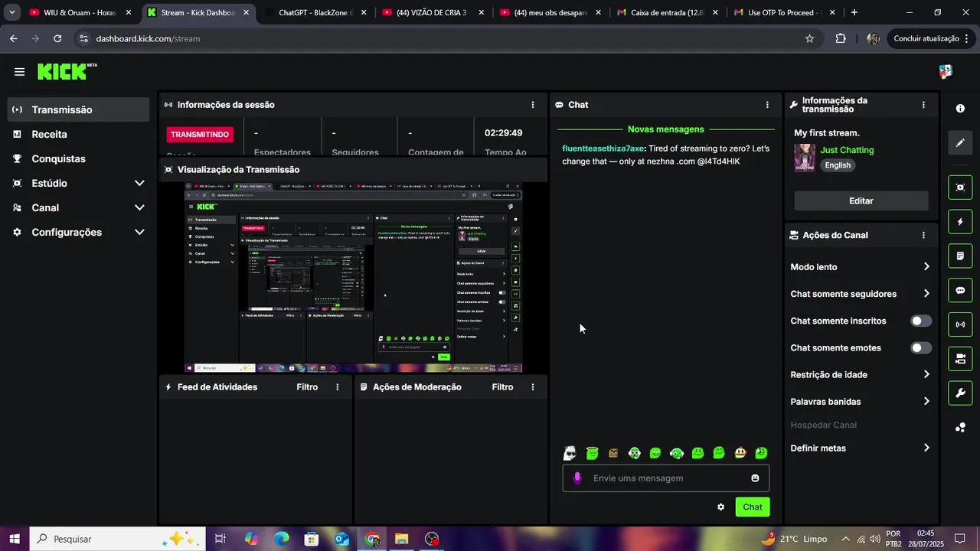
Task: Insert the brown angry box emote
Action: coord(612,453)
